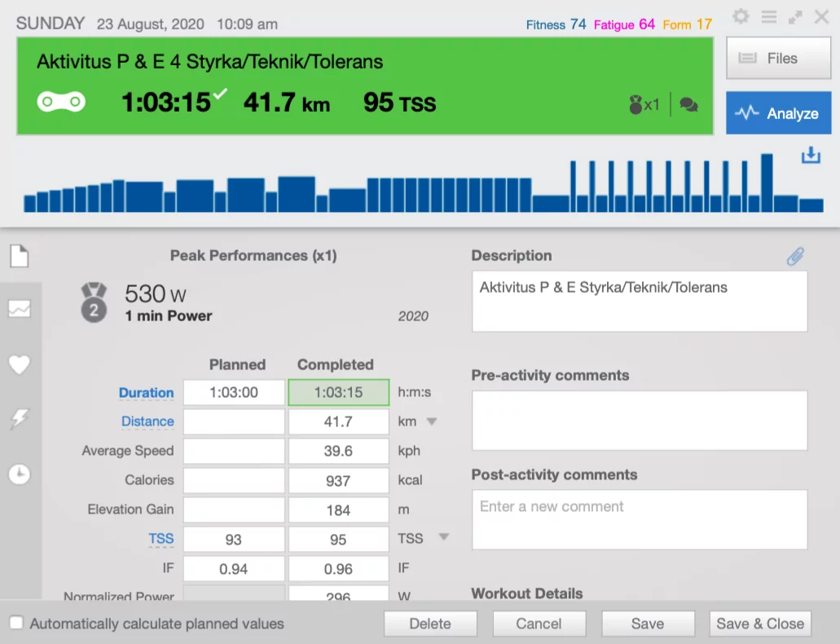Click the 95 TSS header value
The image size is (840, 644).
[x=400, y=103]
